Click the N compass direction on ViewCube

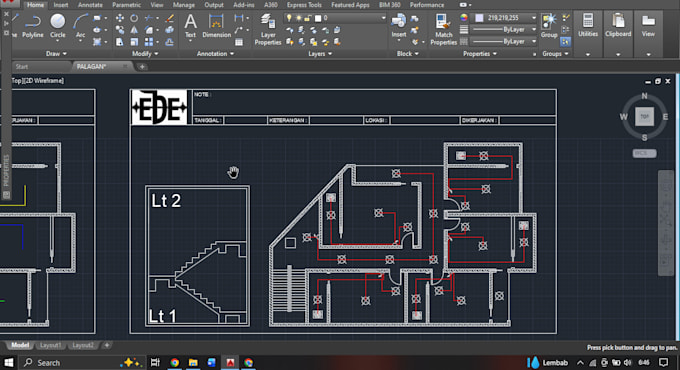644,96
